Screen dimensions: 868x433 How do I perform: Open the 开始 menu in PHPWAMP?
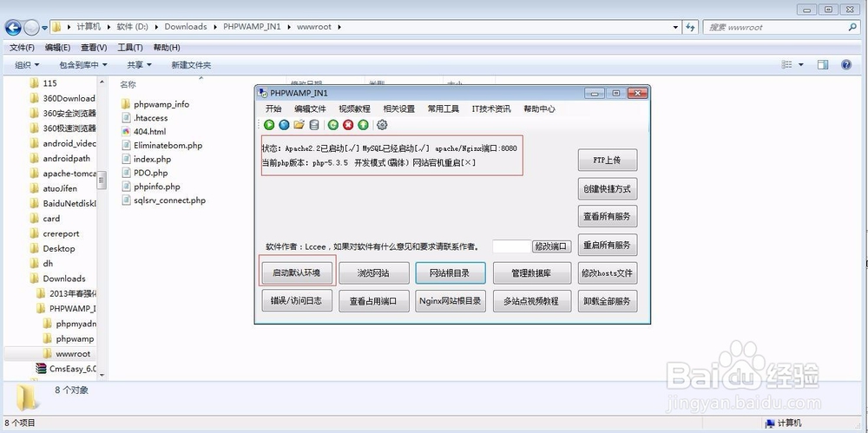(273, 109)
